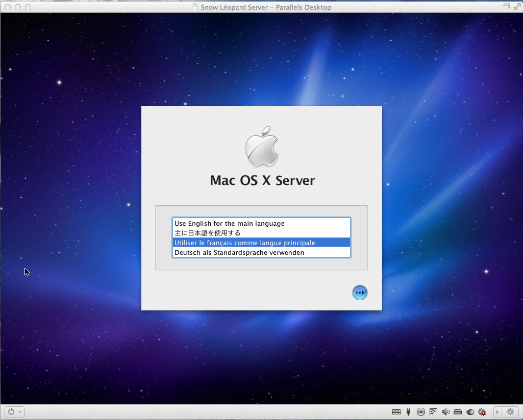Select the Japanese language option 主に日本語を使用する
This screenshot has height=420, width=523.
click(x=261, y=233)
